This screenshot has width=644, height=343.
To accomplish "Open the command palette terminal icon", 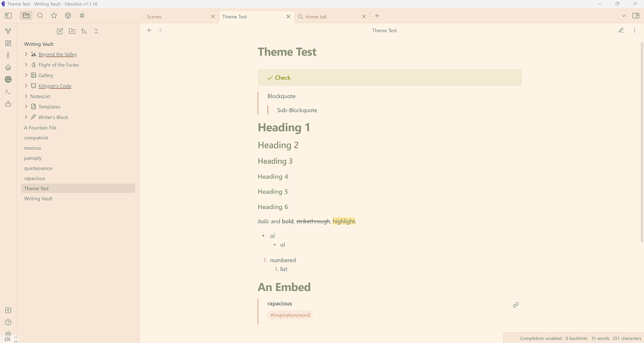I will (x=8, y=92).
